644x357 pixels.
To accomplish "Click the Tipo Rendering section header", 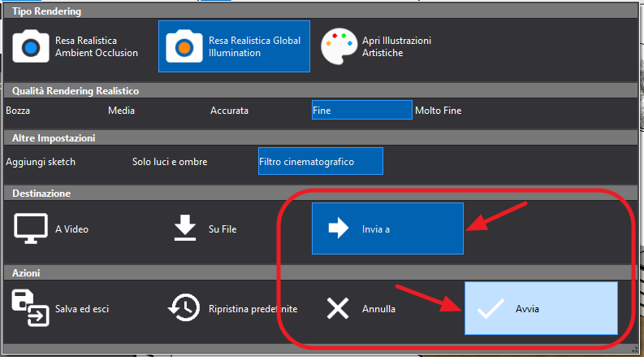I will pyautogui.click(x=321, y=11).
